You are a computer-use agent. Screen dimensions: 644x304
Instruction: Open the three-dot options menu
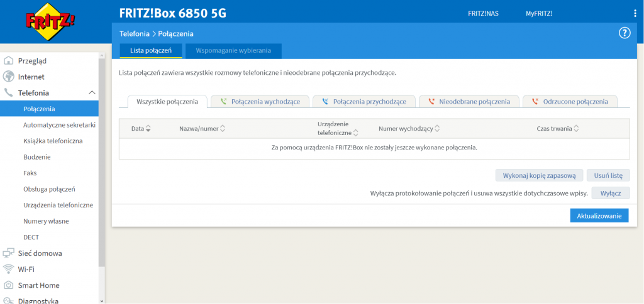pyautogui.click(x=635, y=13)
